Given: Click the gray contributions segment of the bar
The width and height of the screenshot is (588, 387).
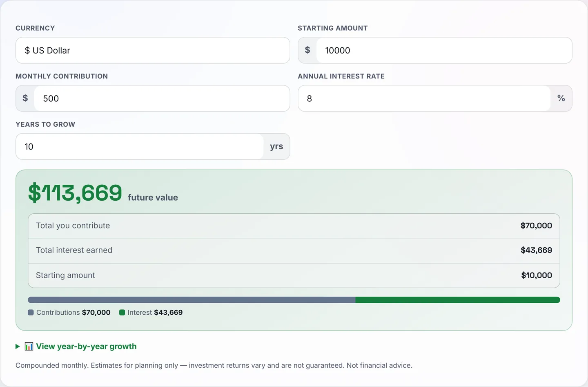Looking at the screenshot, I should coord(192,300).
